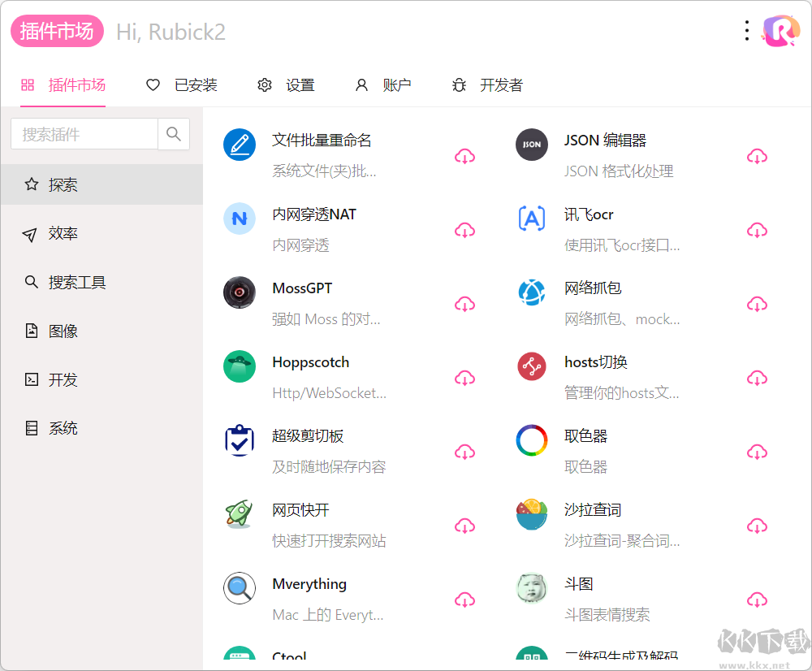Open the 沙拉查词 salad bowl icon
This screenshot has height=671, width=812.
coord(531,514)
